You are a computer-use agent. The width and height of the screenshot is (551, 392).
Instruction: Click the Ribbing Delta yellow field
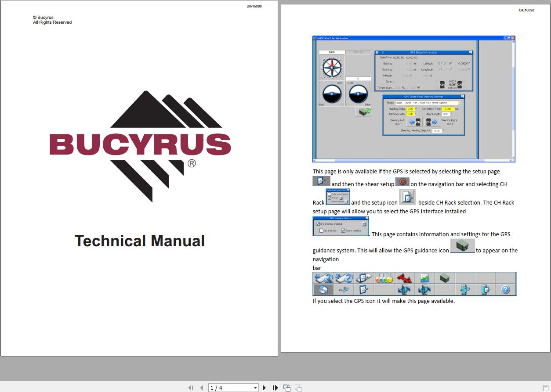(410, 114)
